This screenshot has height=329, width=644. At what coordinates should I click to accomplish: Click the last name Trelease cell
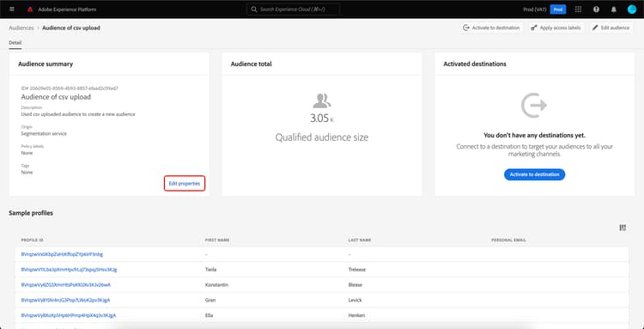coord(357,270)
